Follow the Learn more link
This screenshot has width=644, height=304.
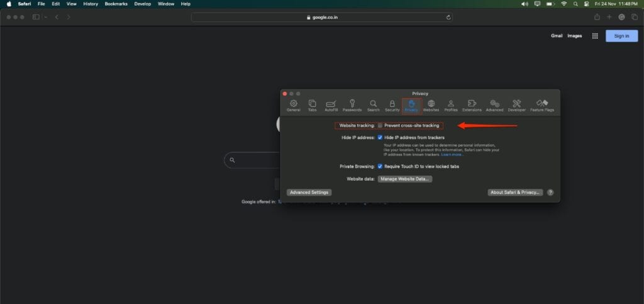coord(452,154)
